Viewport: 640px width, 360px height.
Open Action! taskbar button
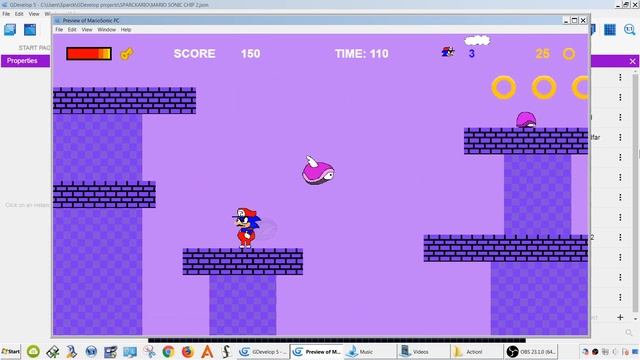click(477, 351)
